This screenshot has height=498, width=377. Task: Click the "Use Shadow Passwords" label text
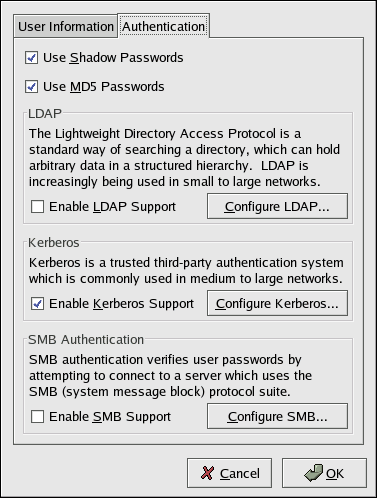click(113, 58)
